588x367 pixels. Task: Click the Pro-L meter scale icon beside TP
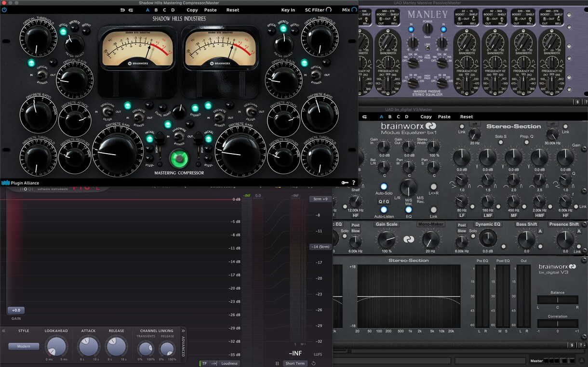(x=214, y=364)
